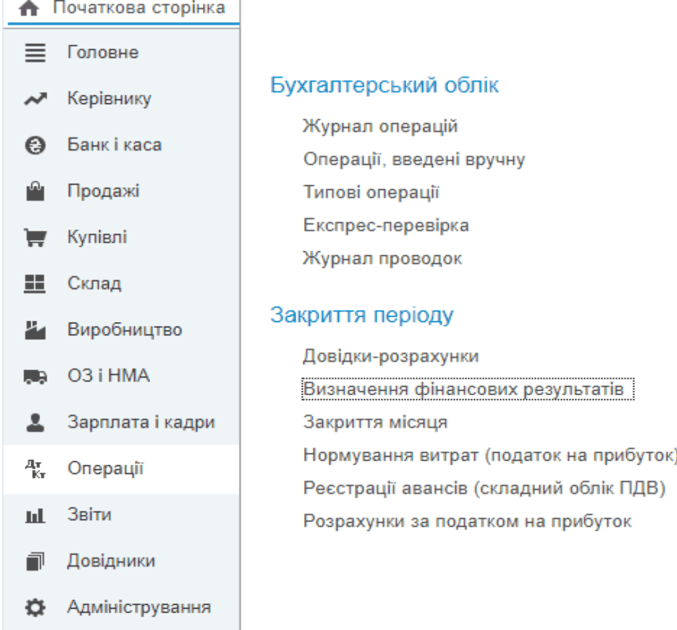Select the Операції menu item
The width and height of the screenshot is (677, 630).
pyautogui.click(x=104, y=469)
